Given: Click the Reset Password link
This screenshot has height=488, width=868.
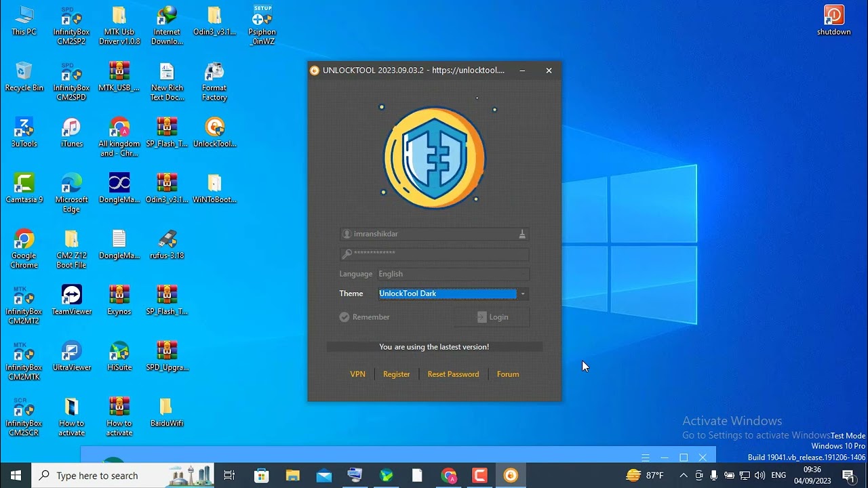Looking at the screenshot, I should 453,374.
